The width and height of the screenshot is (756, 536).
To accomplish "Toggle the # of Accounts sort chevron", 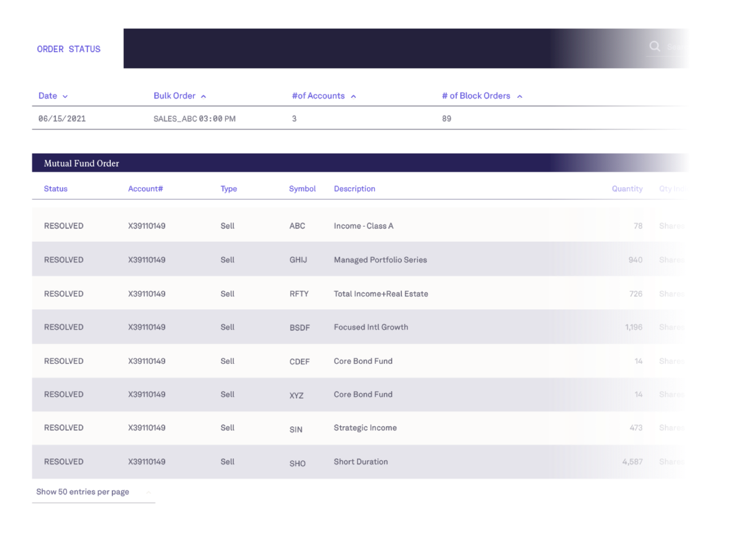I will (354, 96).
